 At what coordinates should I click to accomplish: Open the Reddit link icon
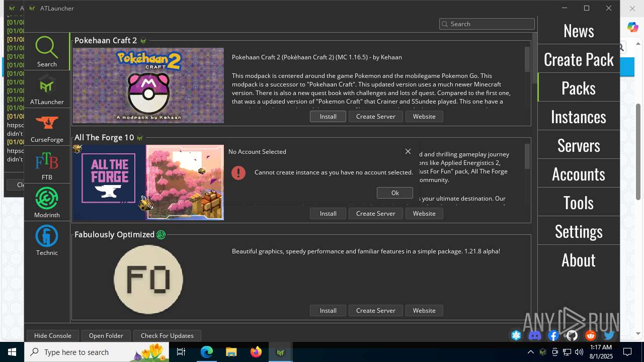[591, 335]
